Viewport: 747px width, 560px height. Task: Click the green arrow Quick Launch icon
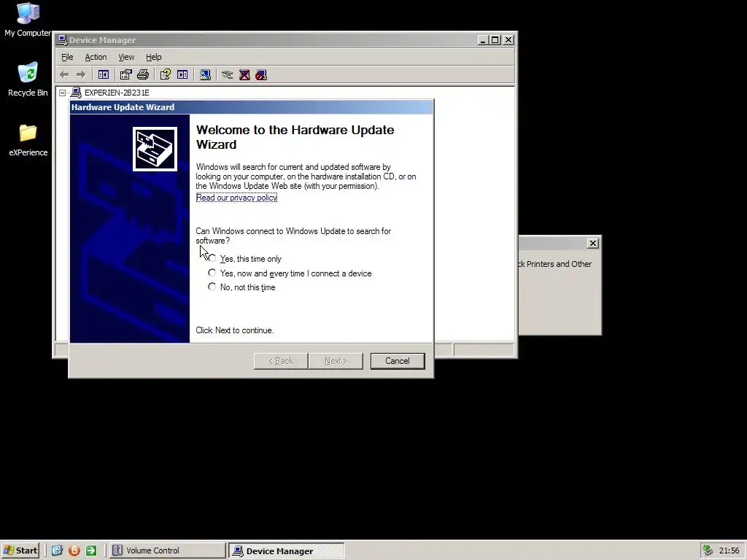coord(91,551)
